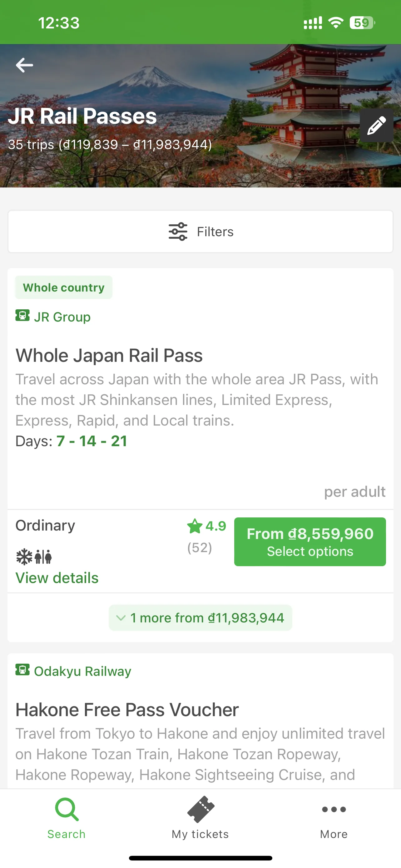The image size is (401, 868).
Task: Open the Filters panel
Action: point(200,232)
